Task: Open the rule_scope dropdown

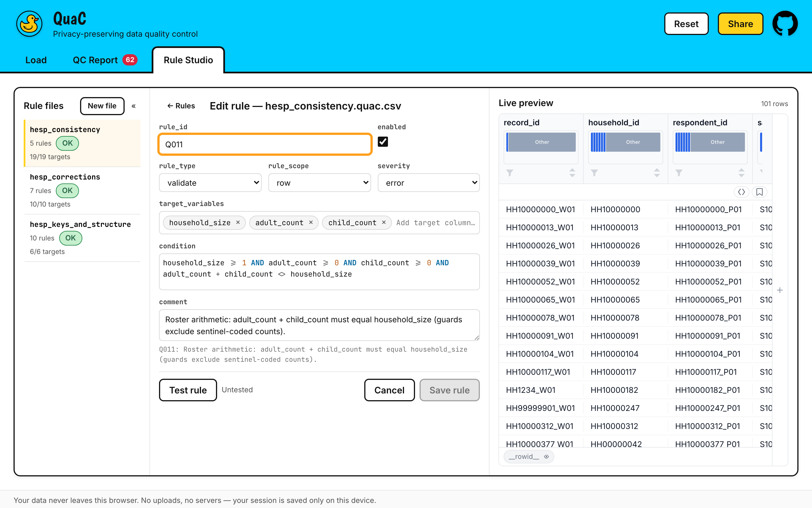Action: point(319,183)
